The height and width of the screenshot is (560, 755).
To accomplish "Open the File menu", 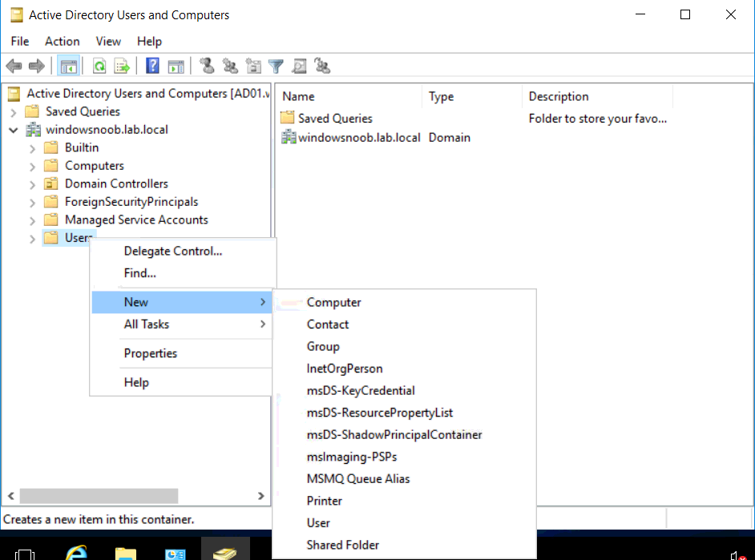I will click(20, 42).
